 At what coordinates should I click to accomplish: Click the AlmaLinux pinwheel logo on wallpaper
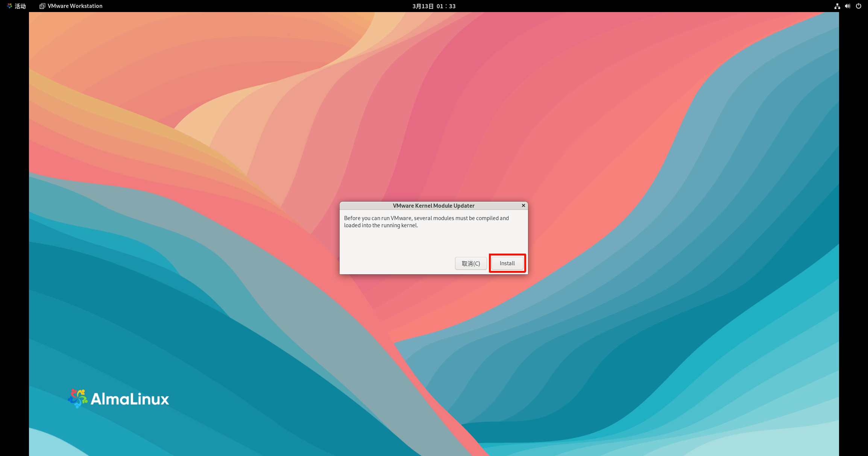(x=77, y=398)
